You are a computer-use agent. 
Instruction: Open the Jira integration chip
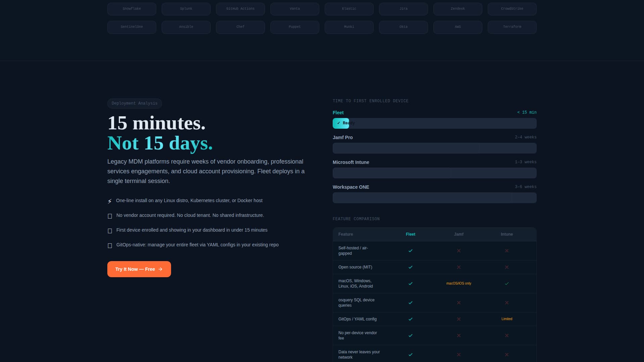(404, 9)
